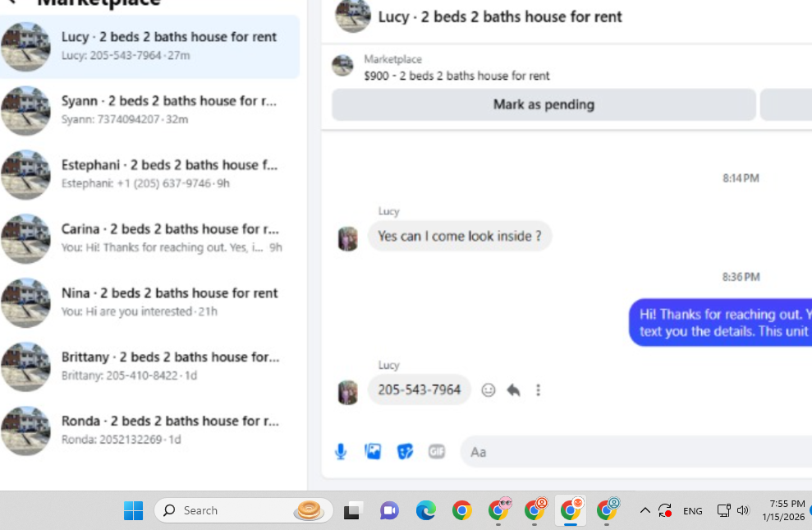This screenshot has width=812, height=530.
Task: Select the Carina chat thread
Action: [x=149, y=238]
